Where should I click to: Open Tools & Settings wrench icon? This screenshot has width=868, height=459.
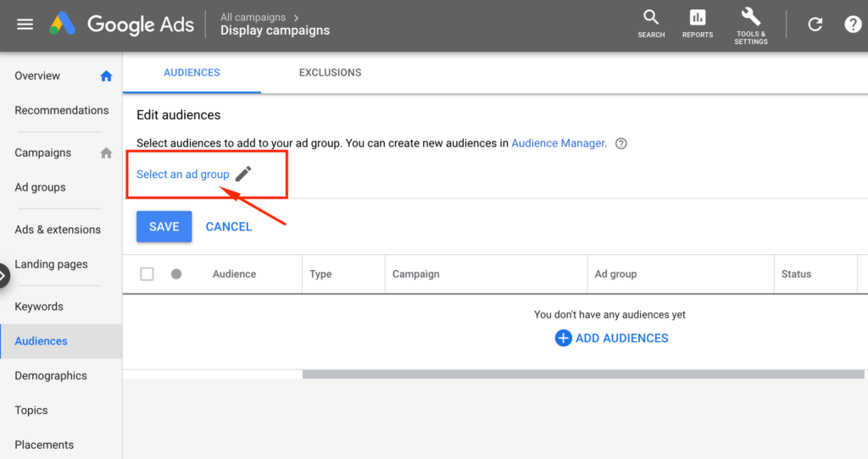tap(751, 18)
